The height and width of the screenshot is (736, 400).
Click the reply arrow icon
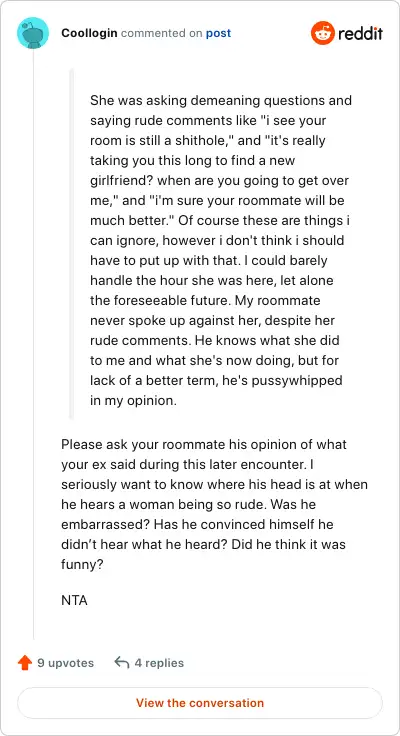click(122, 663)
